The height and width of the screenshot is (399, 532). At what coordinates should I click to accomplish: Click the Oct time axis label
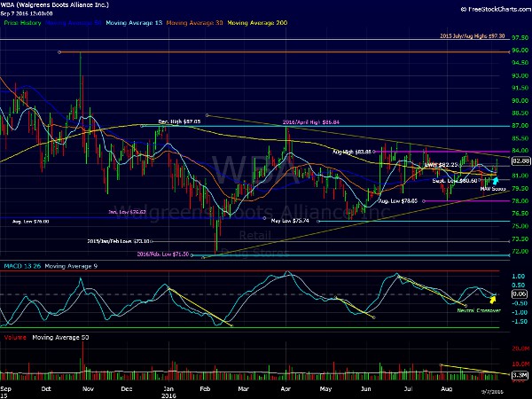(46, 389)
